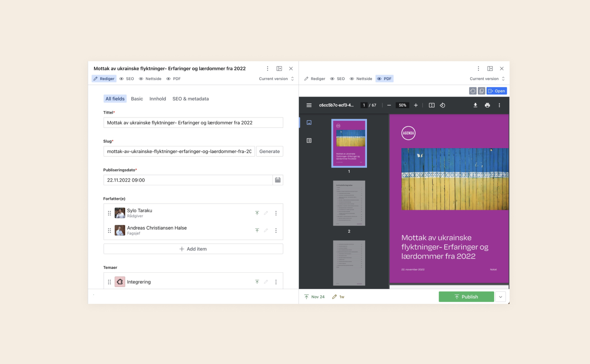Expand publish options arrow next to Publish

click(x=501, y=297)
